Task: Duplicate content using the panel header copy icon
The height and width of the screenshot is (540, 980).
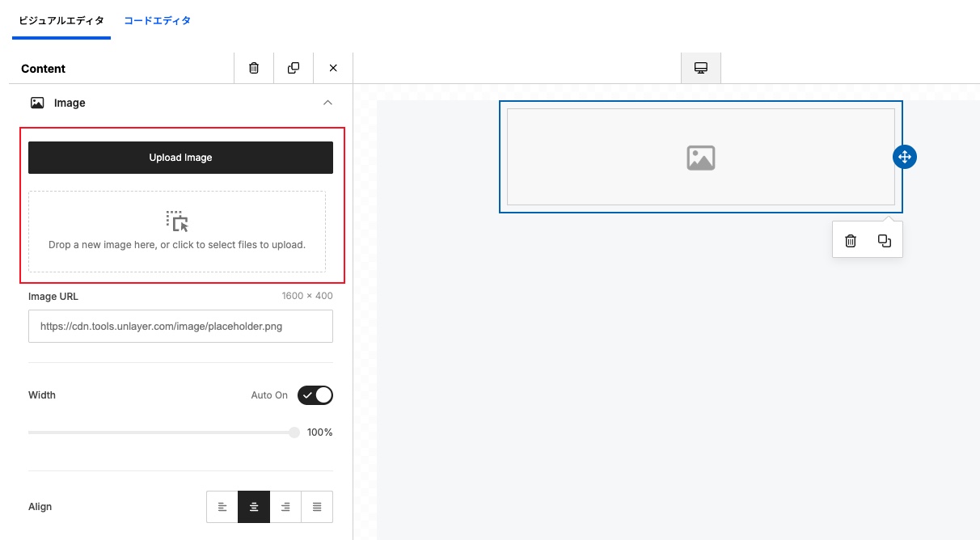Action: click(x=294, y=68)
